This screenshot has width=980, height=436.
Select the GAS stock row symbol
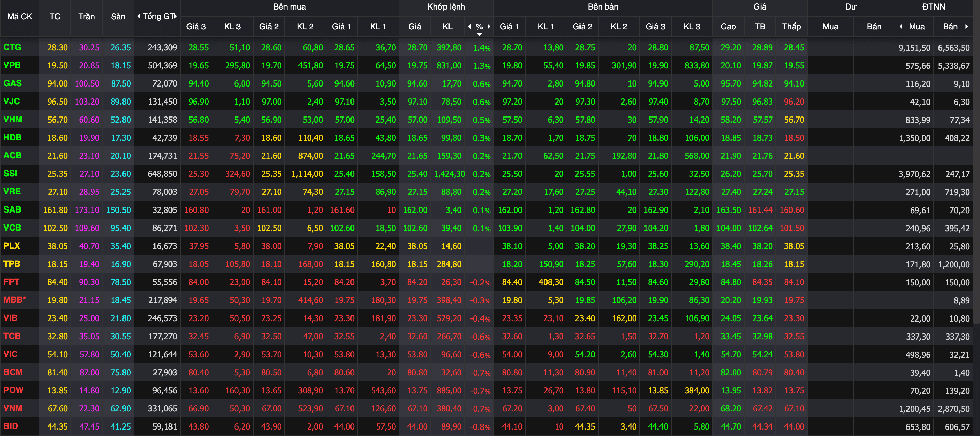(13, 83)
